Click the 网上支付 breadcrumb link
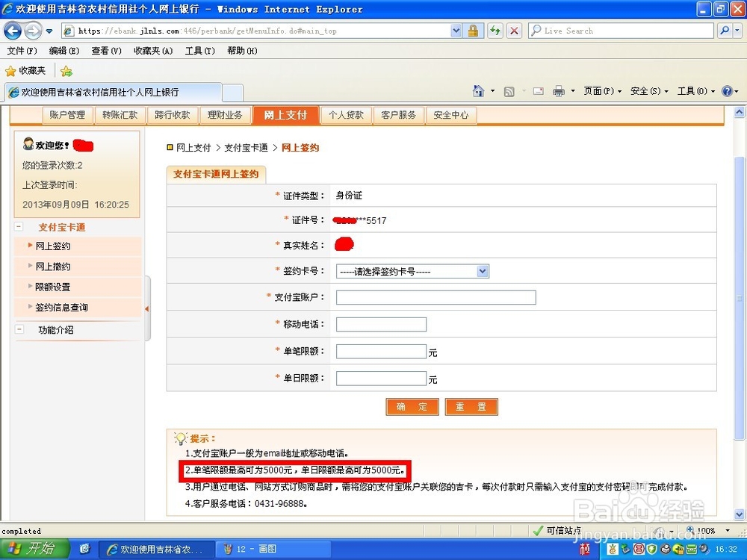 (x=193, y=148)
